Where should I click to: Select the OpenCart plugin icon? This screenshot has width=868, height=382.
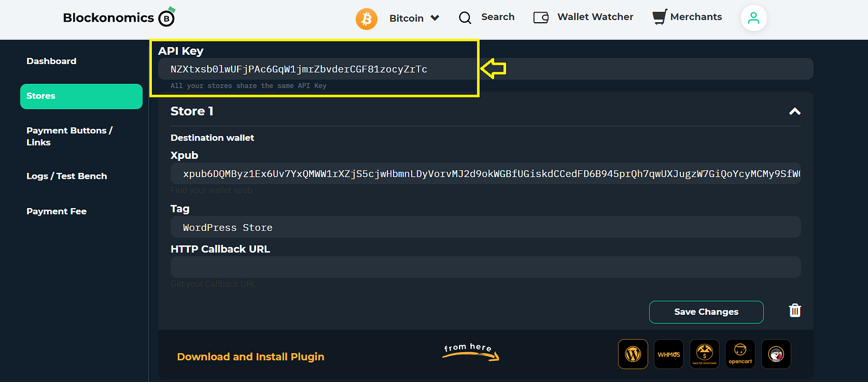point(741,354)
